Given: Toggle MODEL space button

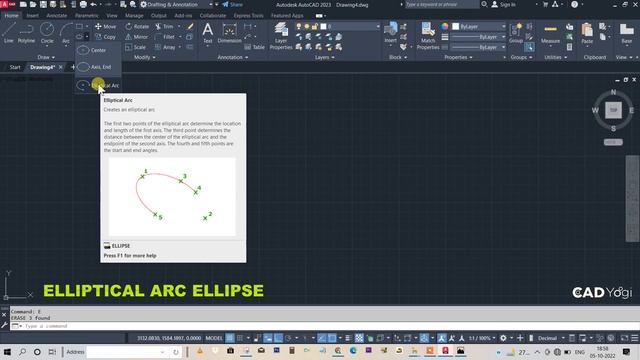Looking at the screenshot, I should (x=214, y=338).
